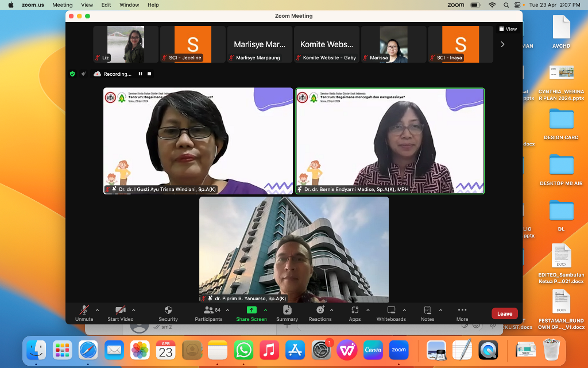This screenshot has width=588, height=368.
Task: Click the green Share Screen button
Action: point(252,313)
